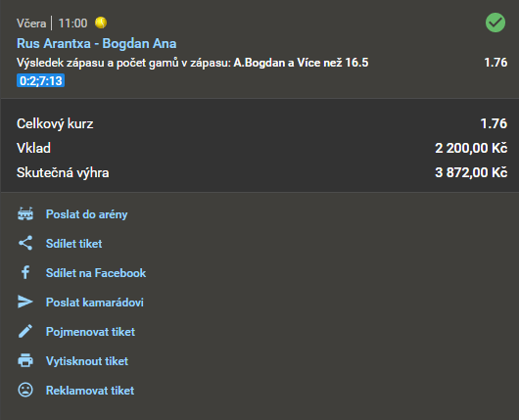Click the arena icon beside Poslat do arény
Viewport: 519px width, 420px height.
pos(25,214)
